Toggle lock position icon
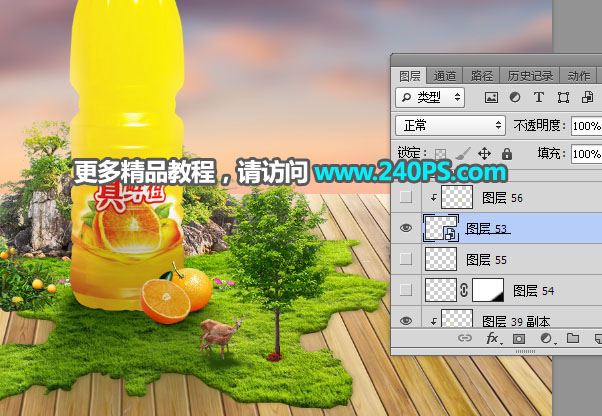Screen dimensions: 602x416 [485, 154]
